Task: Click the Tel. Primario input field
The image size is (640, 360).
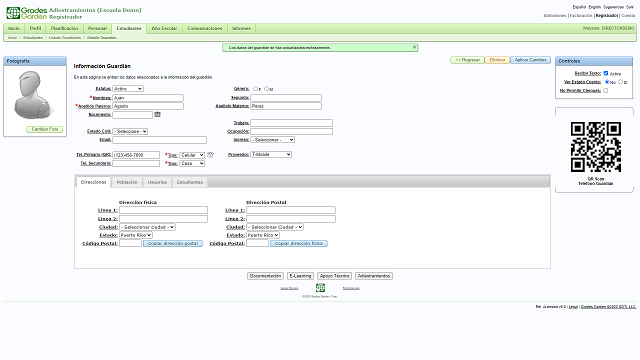Action: 136,155
